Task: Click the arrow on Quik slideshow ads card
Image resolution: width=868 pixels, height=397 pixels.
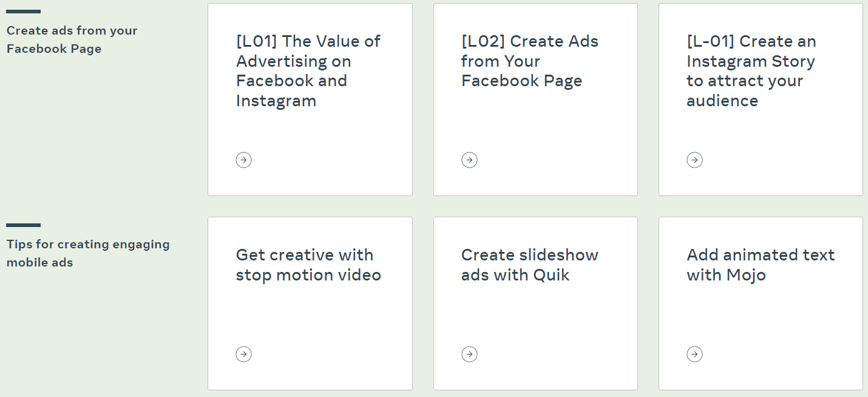Action: click(469, 354)
